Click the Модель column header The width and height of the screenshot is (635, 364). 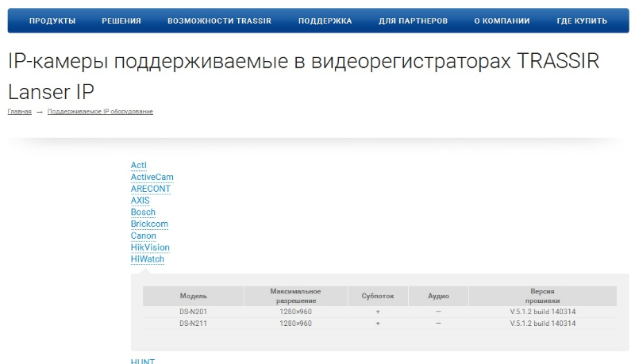(x=193, y=296)
